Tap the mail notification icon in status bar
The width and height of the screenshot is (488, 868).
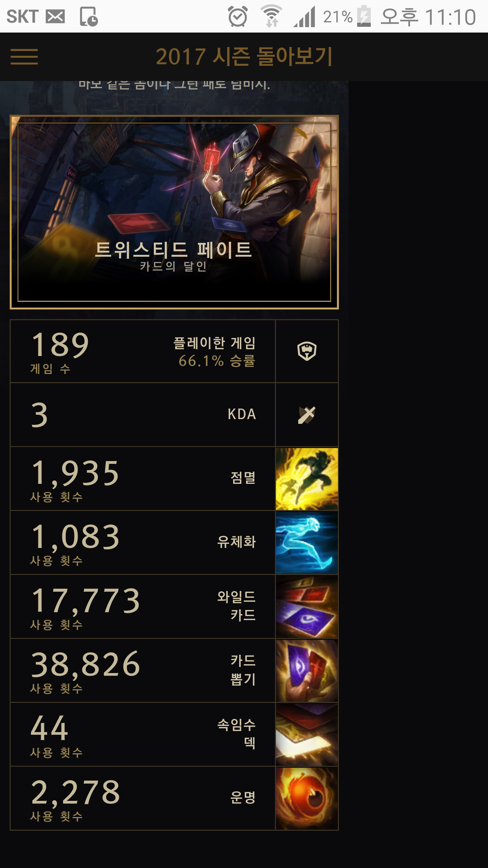coord(55,16)
